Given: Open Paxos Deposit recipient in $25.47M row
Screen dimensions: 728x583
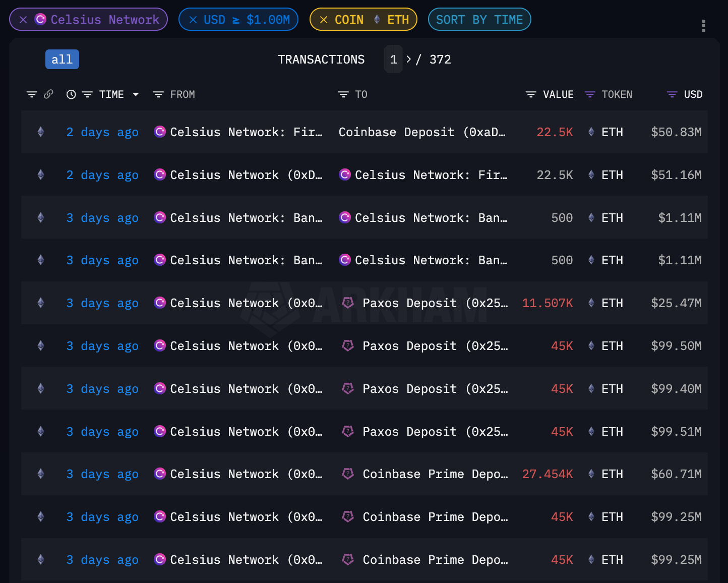Looking at the screenshot, I should (x=435, y=303).
